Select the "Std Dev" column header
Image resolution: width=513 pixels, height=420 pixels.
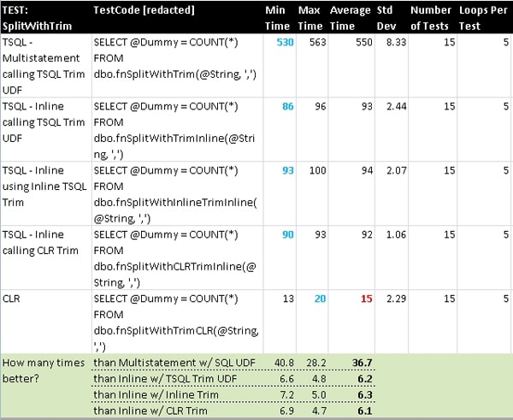coord(385,19)
